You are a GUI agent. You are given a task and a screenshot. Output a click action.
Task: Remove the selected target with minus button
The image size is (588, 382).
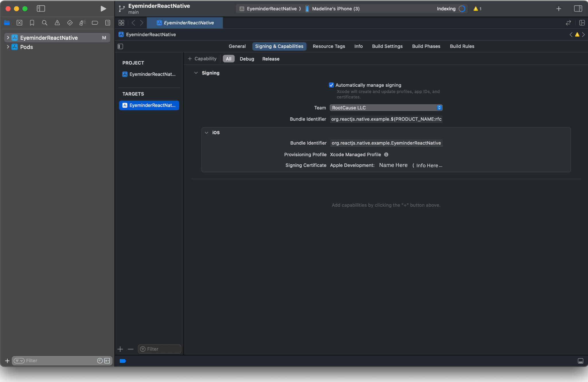[x=131, y=349]
